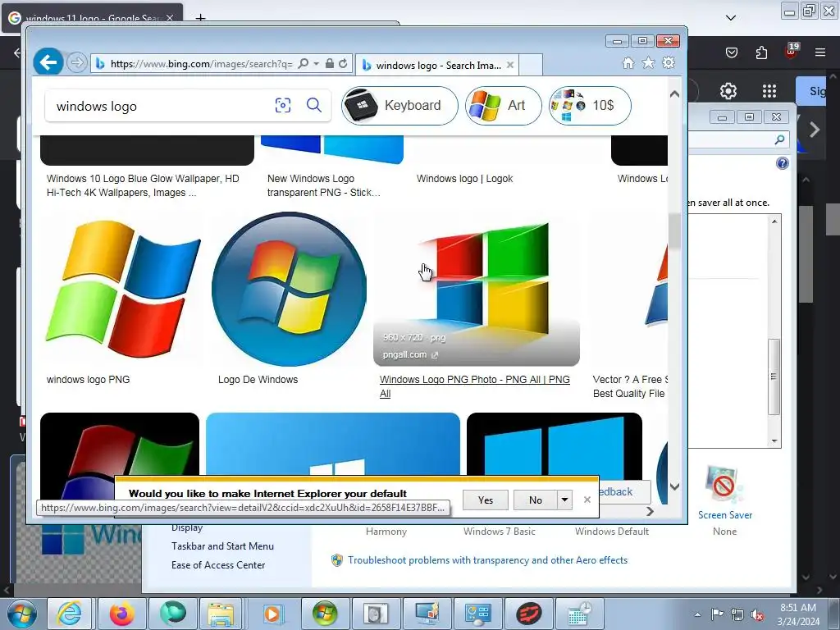Click the address bar search magnifier
This screenshot has height=630, width=840.
pyautogui.click(x=304, y=63)
